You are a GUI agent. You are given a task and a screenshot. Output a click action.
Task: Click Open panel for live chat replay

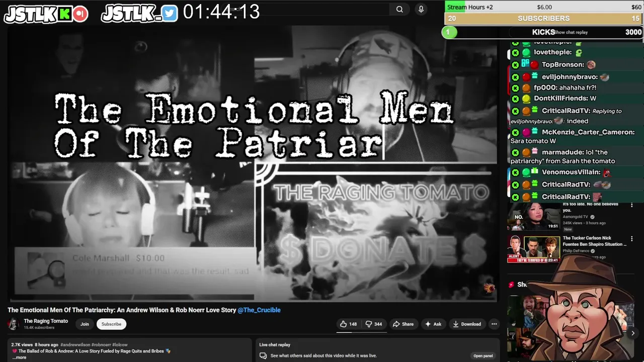[x=483, y=356]
